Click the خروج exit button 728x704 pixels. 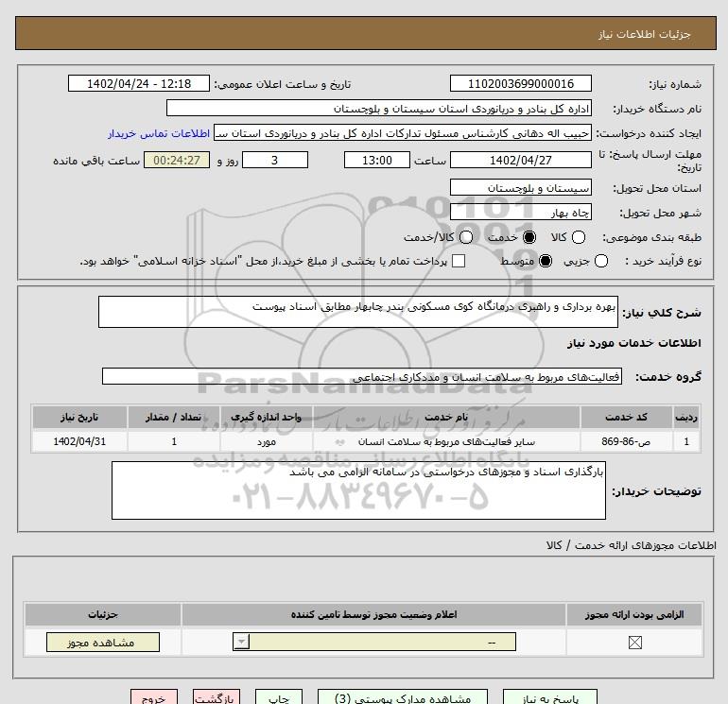[154, 697]
